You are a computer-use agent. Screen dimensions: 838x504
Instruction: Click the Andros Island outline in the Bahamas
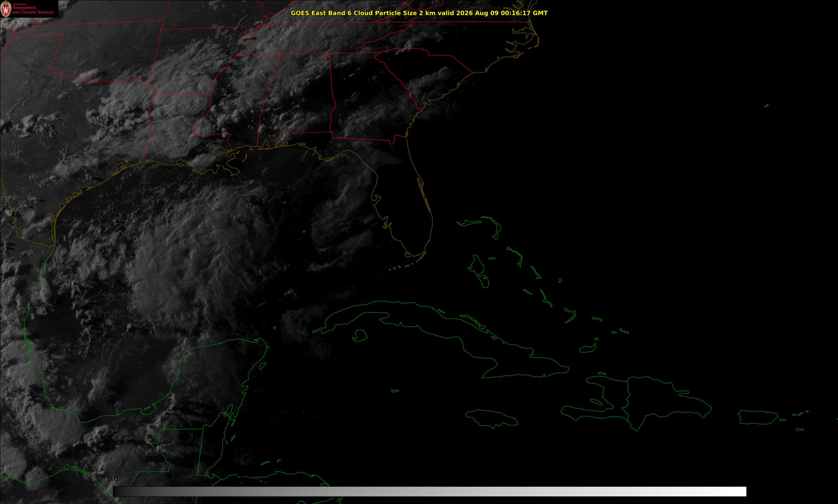476,264
